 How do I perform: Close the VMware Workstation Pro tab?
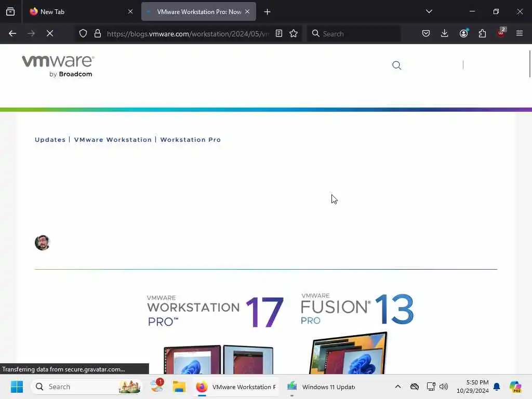247,12
